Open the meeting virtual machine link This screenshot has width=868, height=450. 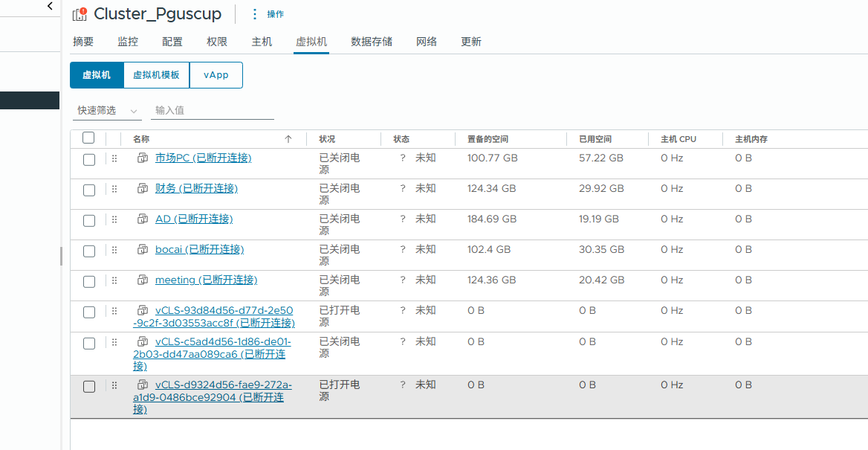pos(206,280)
